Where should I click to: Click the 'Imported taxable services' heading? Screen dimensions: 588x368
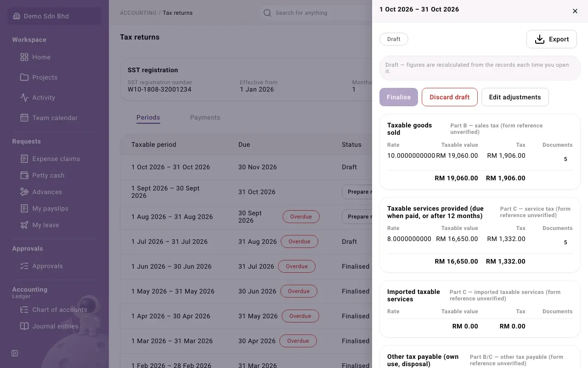point(413,295)
